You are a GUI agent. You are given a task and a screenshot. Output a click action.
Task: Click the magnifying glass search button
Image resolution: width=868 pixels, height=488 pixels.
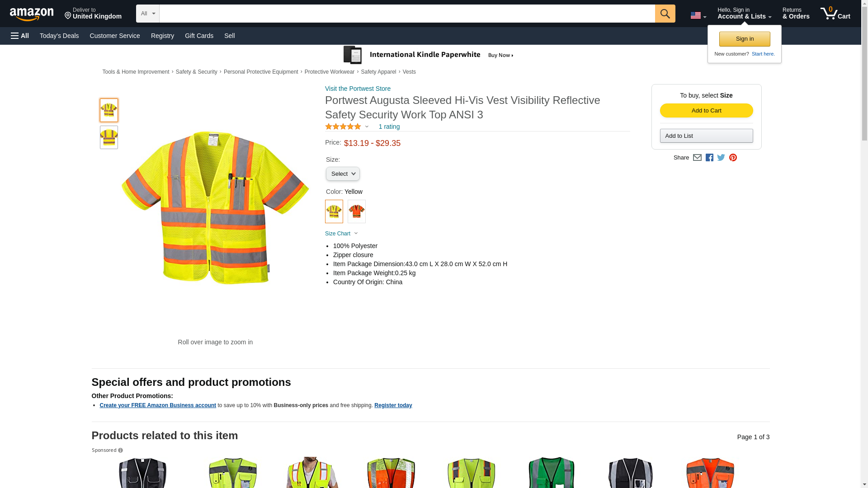[665, 14]
